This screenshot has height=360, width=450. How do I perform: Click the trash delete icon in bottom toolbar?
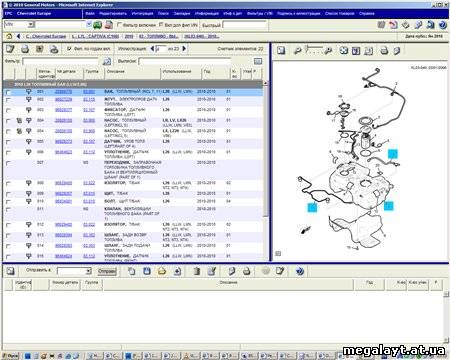tap(197, 271)
